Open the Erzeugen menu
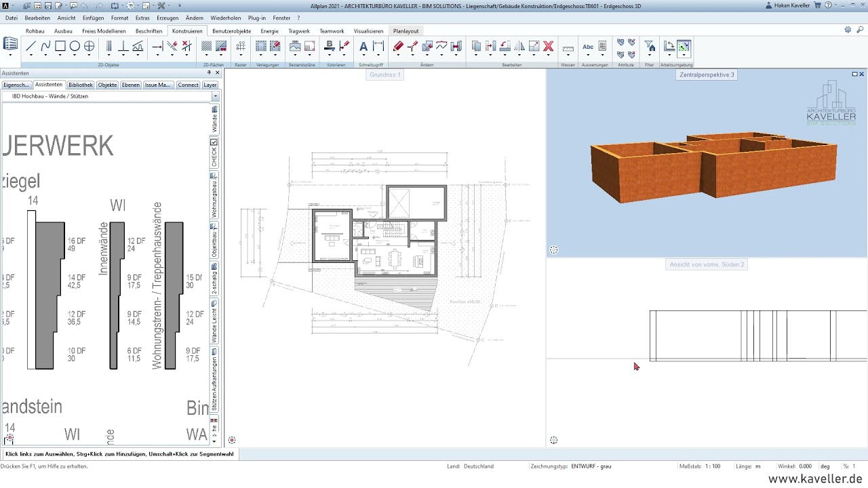Image resolution: width=868 pixels, height=488 pixels. [167, 18]
